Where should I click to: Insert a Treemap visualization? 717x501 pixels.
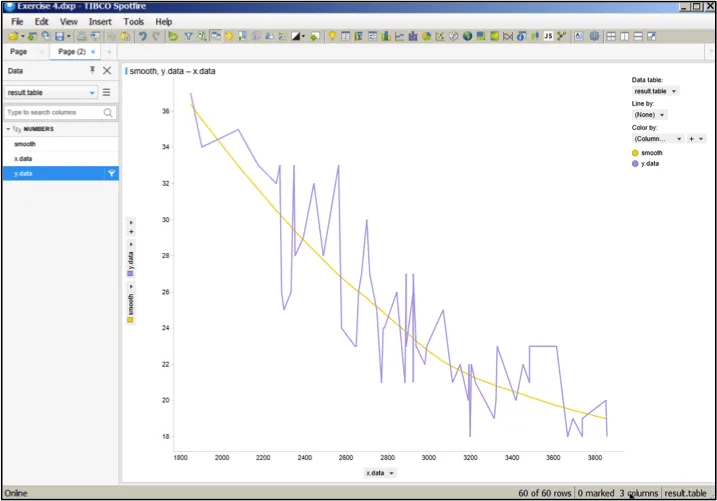(x=481, y=36)
